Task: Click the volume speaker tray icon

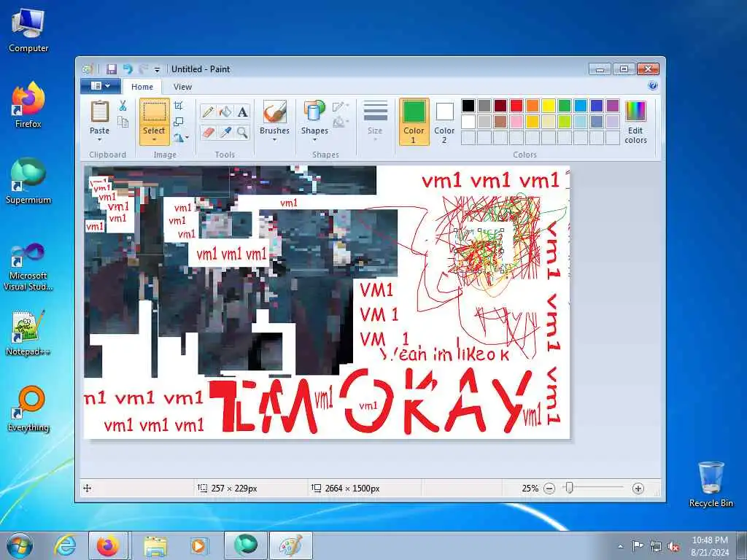Action: coord(673,546)
